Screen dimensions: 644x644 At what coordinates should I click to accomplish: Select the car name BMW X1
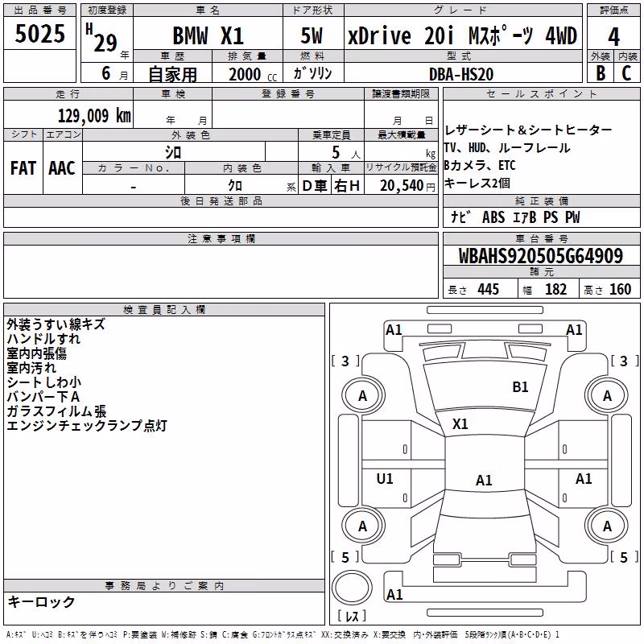tap(208, 35)
